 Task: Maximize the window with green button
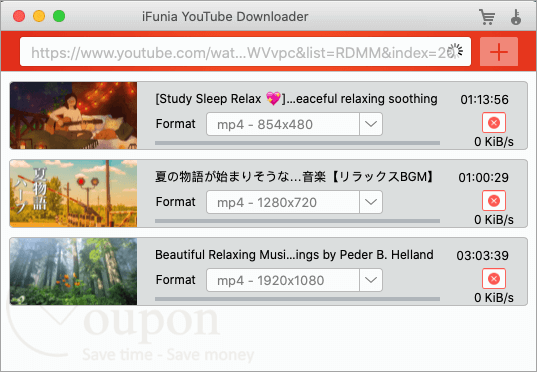(x=59, y=16)
